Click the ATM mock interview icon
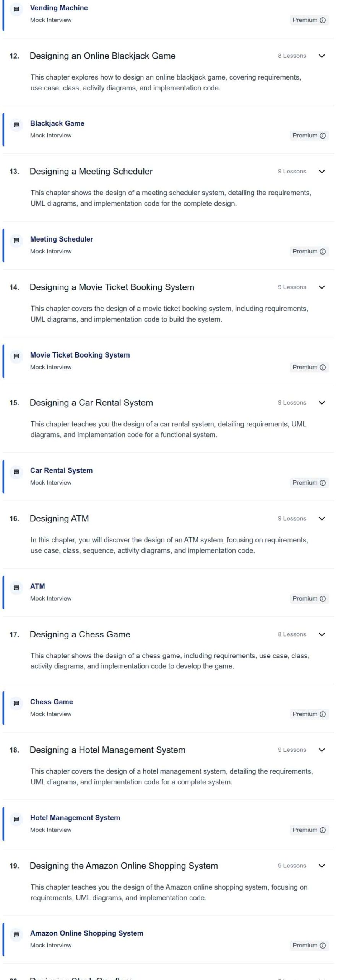 (x=16, y=587)
